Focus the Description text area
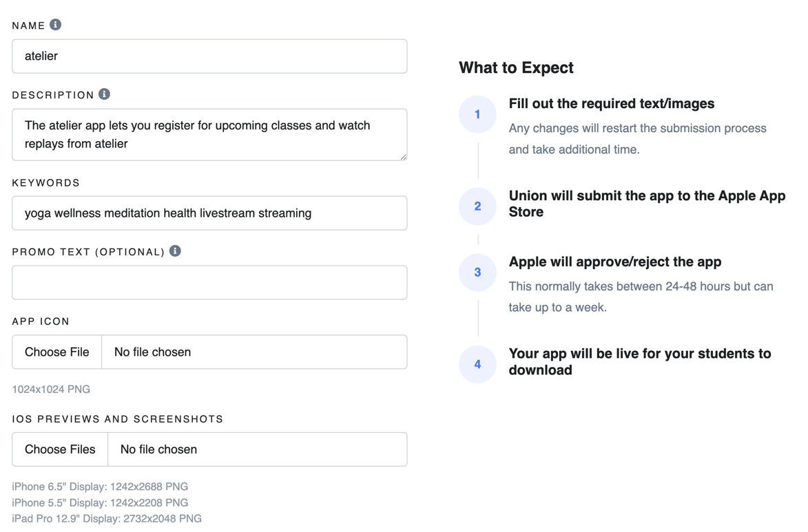 (209, 134)
